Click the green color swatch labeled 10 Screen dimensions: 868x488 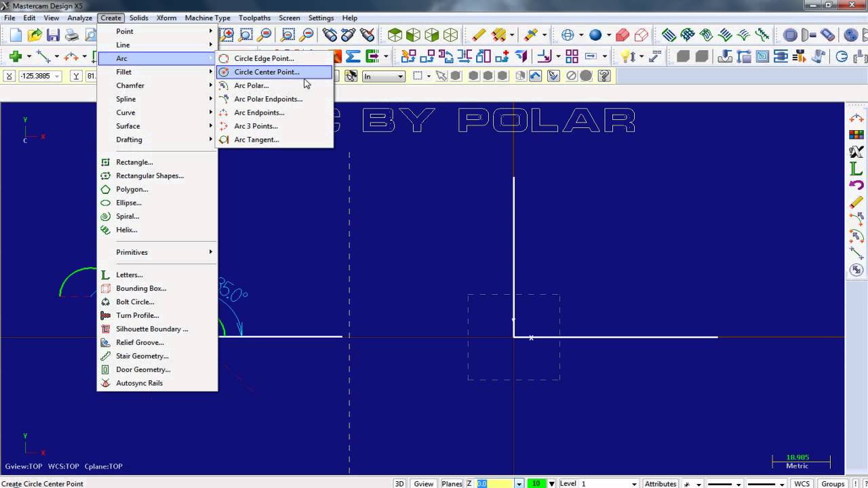point(536,483)
